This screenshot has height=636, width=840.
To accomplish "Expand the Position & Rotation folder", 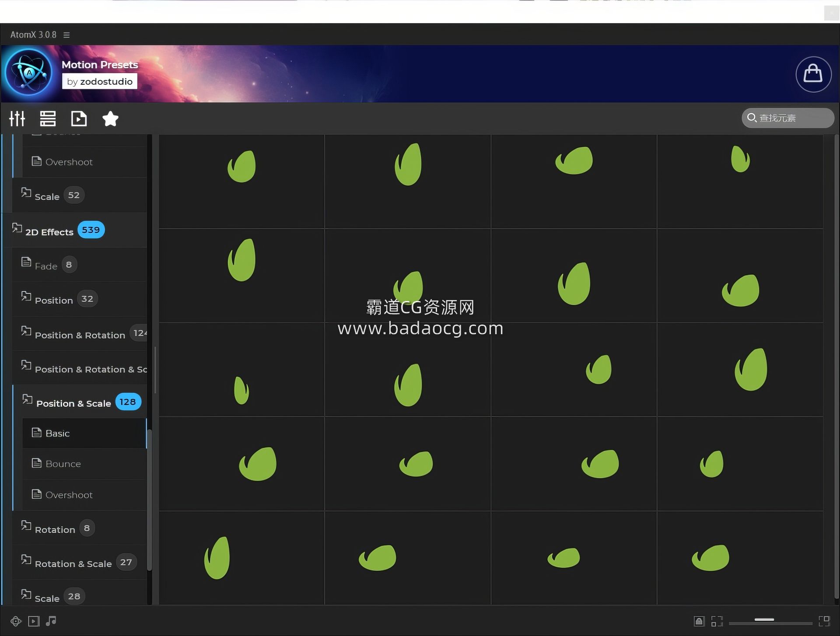I will pyautogui.click(x=80, y=333).
